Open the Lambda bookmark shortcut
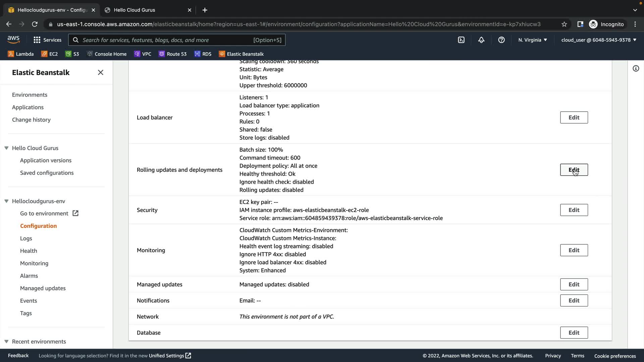The image size is (644, 362). pyautogui.click(x=21, y=54)
